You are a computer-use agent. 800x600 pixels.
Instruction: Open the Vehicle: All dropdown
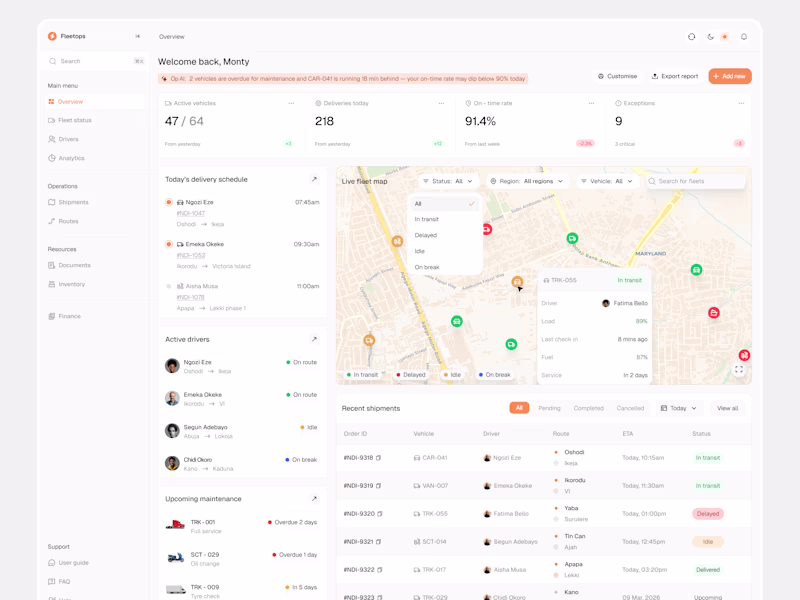pos(607,181)
